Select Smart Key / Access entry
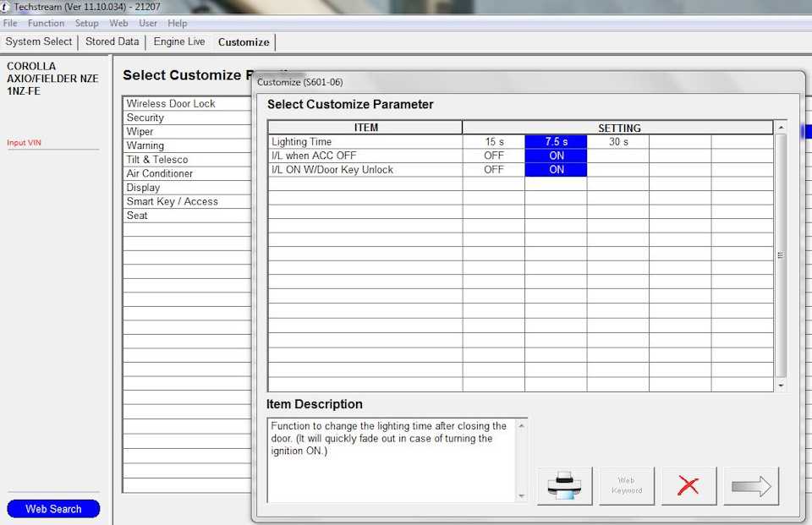812x525 pixels. point(188,201)
